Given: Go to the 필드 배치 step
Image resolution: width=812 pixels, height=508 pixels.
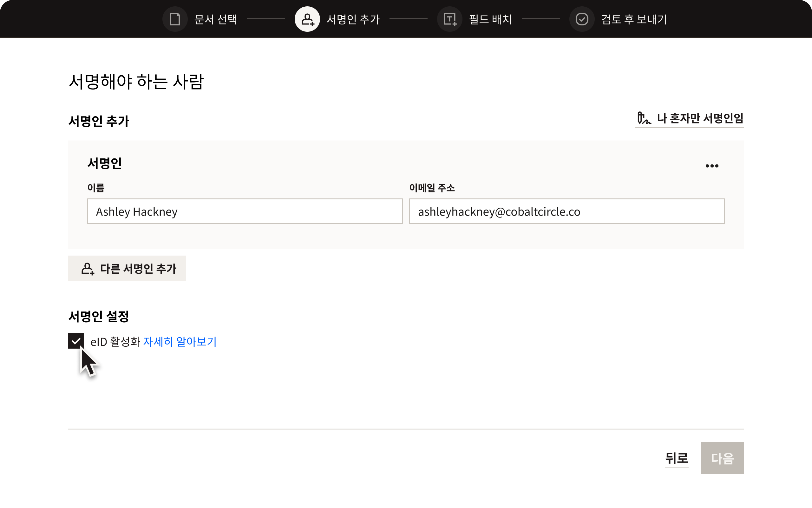Looking at the screenshot, I should tap(490, 19).
